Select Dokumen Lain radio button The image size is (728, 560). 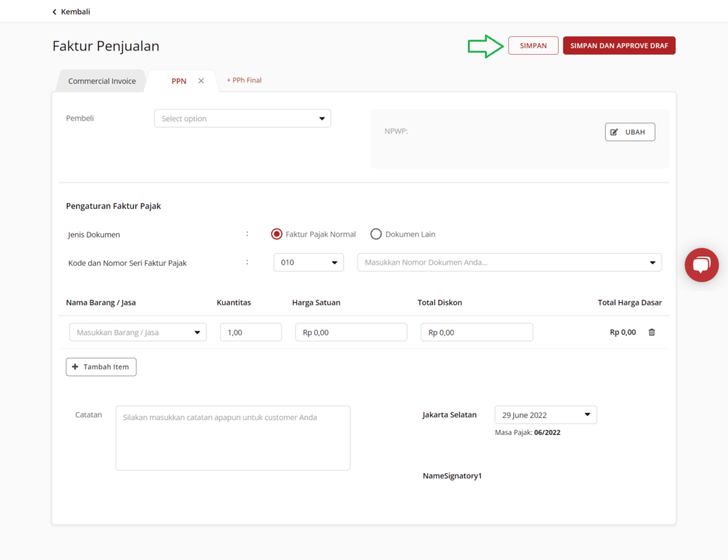point(376,235)
